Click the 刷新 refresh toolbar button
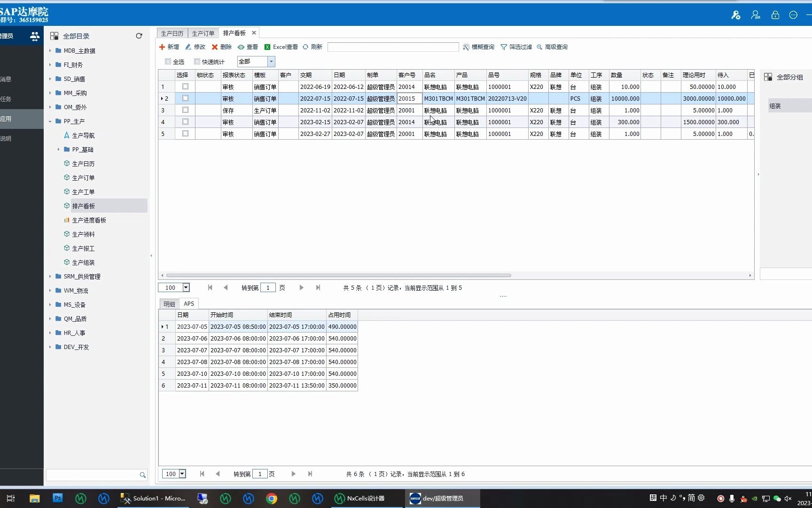Screen dimensions: 812x508 pyautogui.click(x=312, y=47)
